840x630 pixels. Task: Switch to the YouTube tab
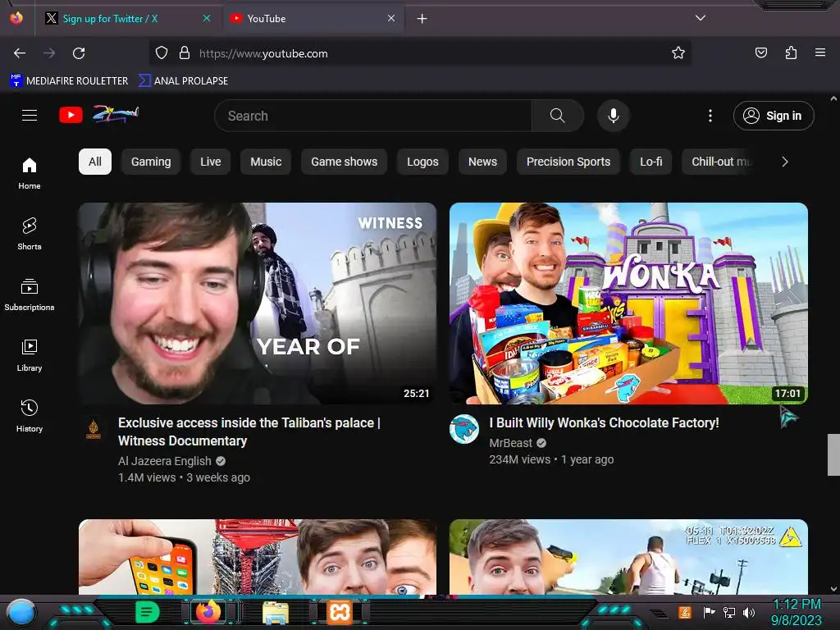click(x=313, y=19)
